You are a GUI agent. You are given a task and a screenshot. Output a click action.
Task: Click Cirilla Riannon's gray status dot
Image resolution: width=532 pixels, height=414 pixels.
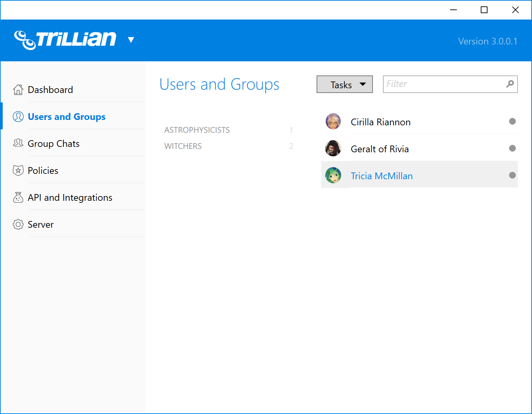tap(512, 121)
